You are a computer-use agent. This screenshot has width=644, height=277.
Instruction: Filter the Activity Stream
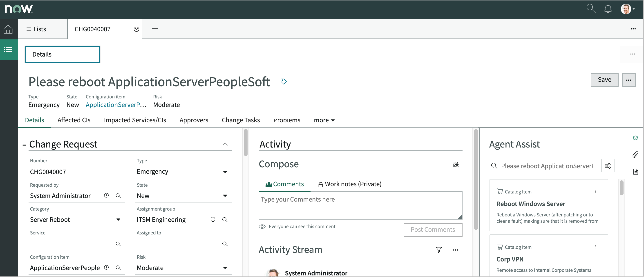[x=439, y=250]
